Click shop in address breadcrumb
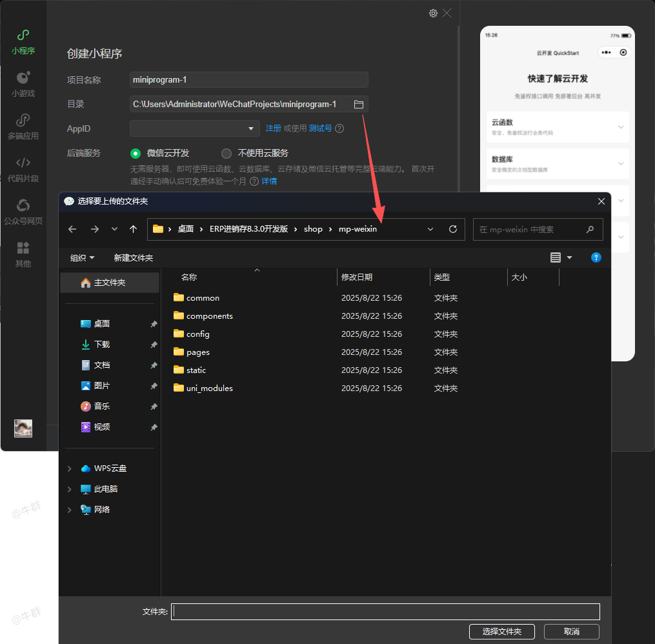Screen dimensions: 655x644 (313, 229)
